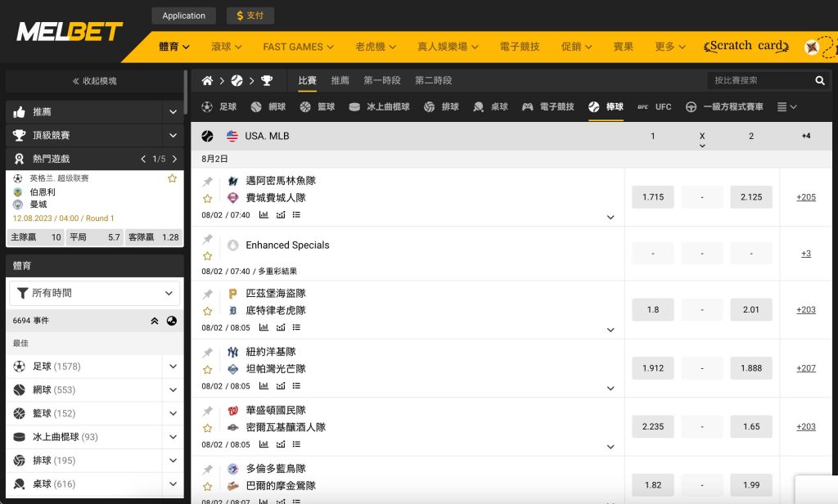The height and width of the screenshot is (504, 838).
Task: Switch to the 推薦 tab
Action: [x=340, y=81]
